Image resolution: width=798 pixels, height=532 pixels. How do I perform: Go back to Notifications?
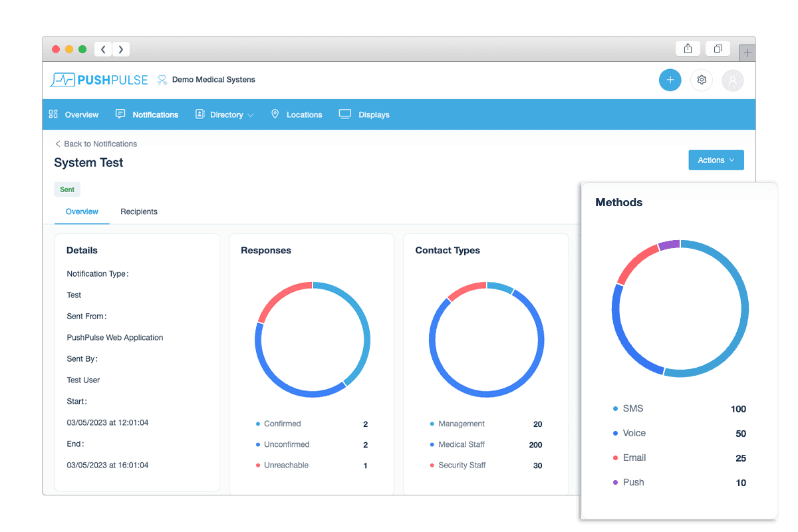coord(96,144)
